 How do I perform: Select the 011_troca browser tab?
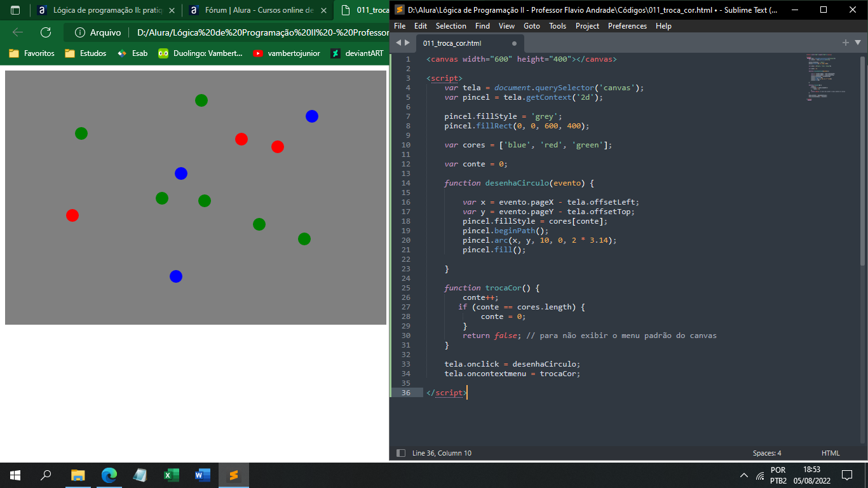tap(362, 10)
